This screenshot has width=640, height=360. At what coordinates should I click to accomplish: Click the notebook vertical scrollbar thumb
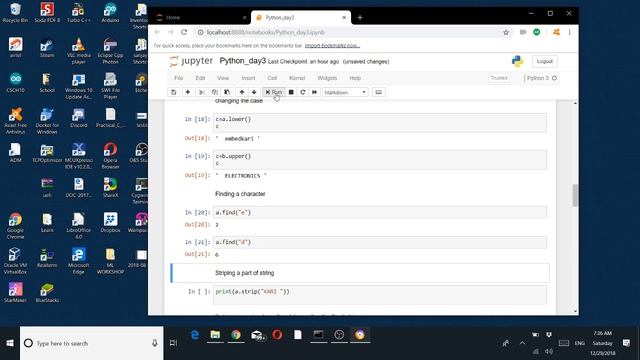click(575, 196)
